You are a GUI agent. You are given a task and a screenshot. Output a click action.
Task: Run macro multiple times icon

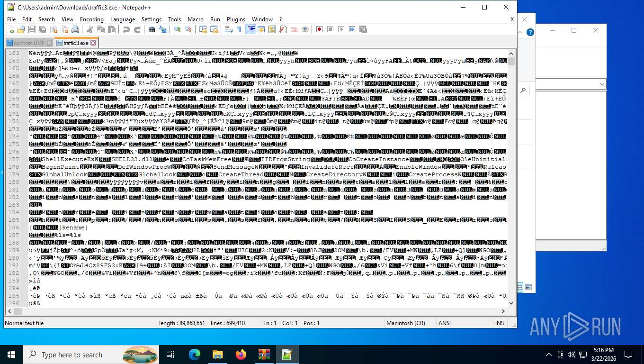point(352,29)
